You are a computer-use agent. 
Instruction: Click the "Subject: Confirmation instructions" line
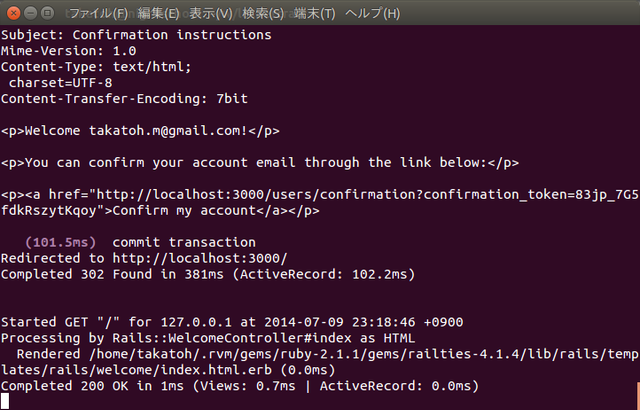136,35
